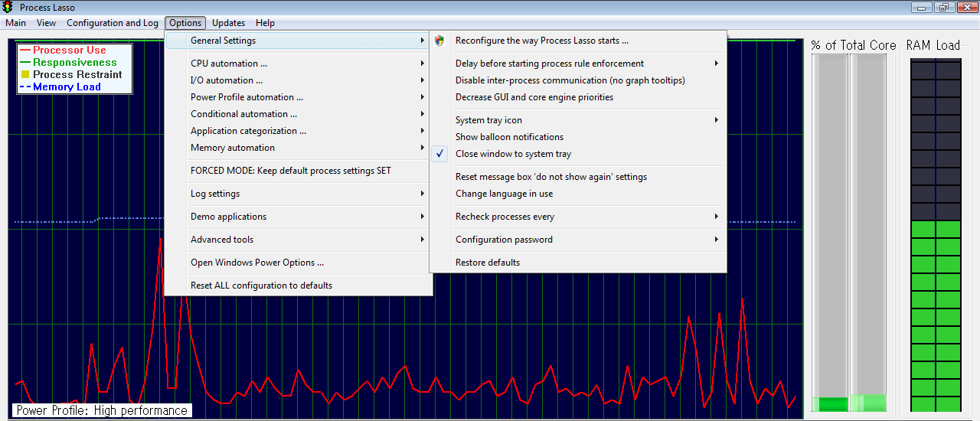Open Configuration and Log menu
This screenshot has height=421, width=980.
click(x=113, y=23)
